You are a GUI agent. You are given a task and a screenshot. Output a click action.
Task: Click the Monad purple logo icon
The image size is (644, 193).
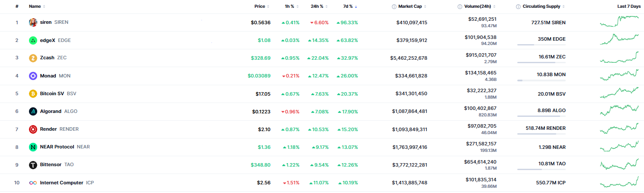click(x=33, y=76)
